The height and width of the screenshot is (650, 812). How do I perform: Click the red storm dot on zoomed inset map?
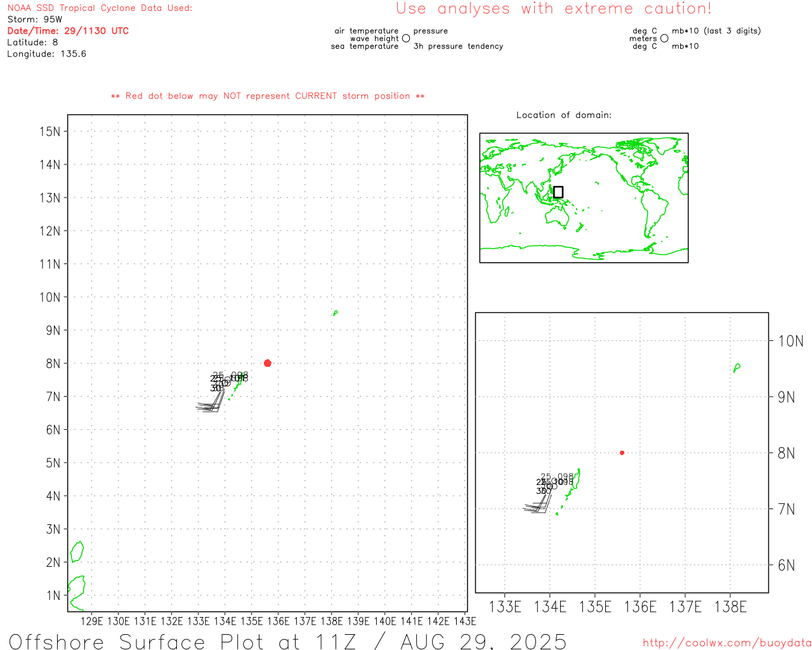coord(622,453)
